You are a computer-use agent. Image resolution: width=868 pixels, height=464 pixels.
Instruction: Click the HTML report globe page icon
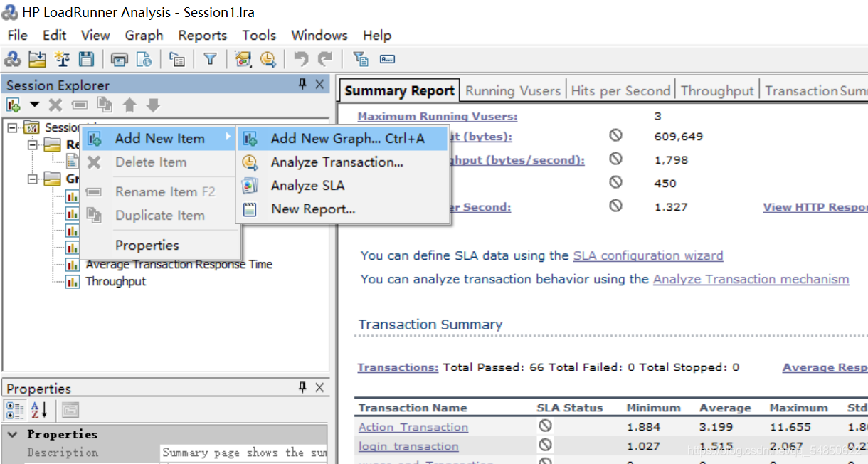pyautogui.click(x=144, y=59)
